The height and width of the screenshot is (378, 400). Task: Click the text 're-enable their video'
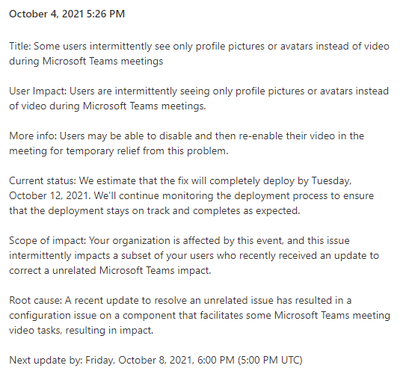tap(287, 136)
